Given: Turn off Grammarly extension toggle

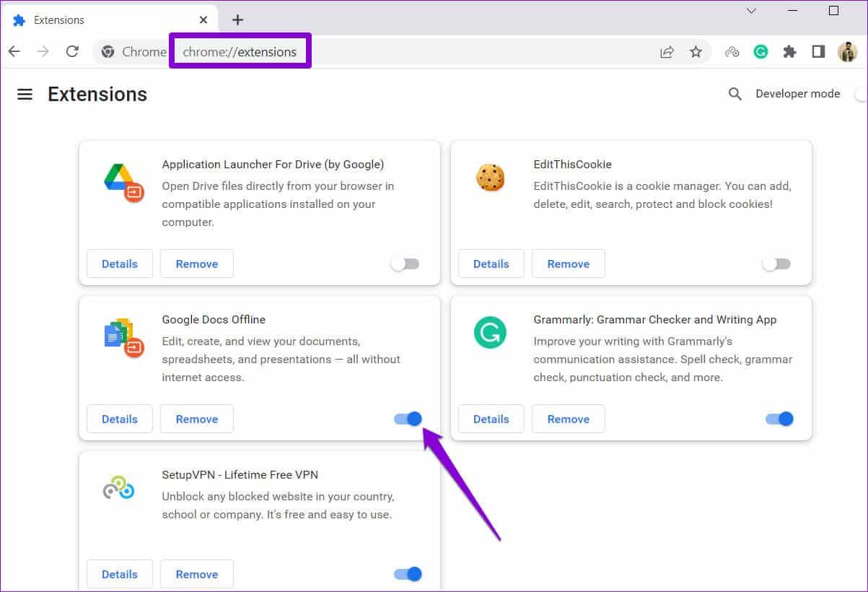Looking at the screenshot, I should tap(779, 419).
